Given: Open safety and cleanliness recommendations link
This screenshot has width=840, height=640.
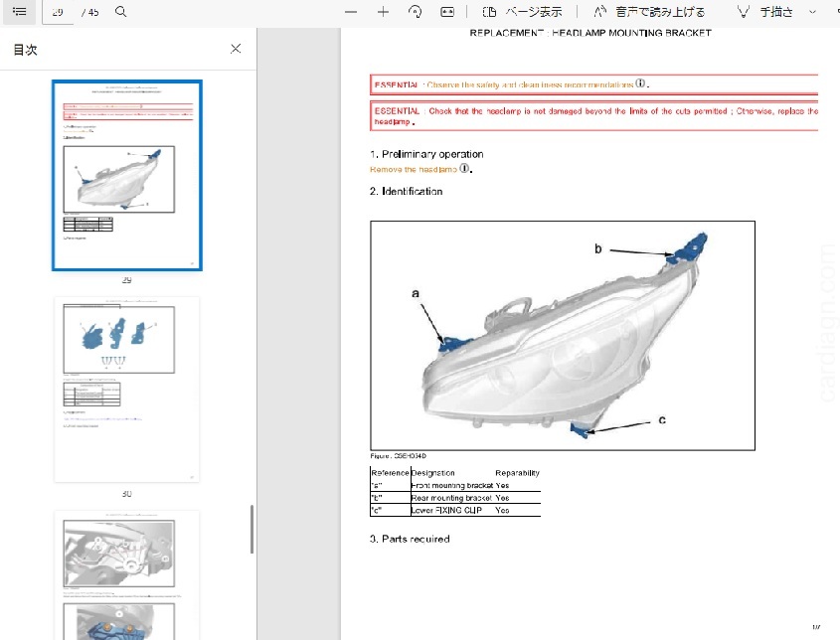Looking at the screenshot, I should pyautogui.click(x=530, y=84).
